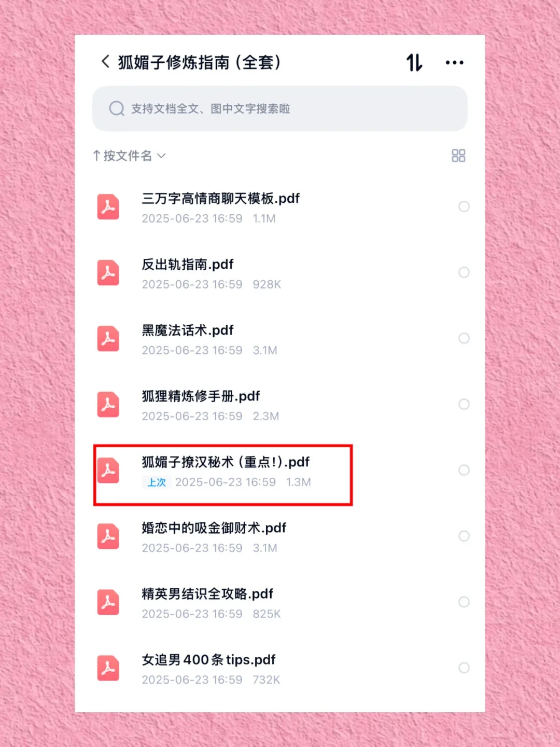
Task: Click the PDF icon of 狐狸精炼修手册
Action: [x=108, y=405]
